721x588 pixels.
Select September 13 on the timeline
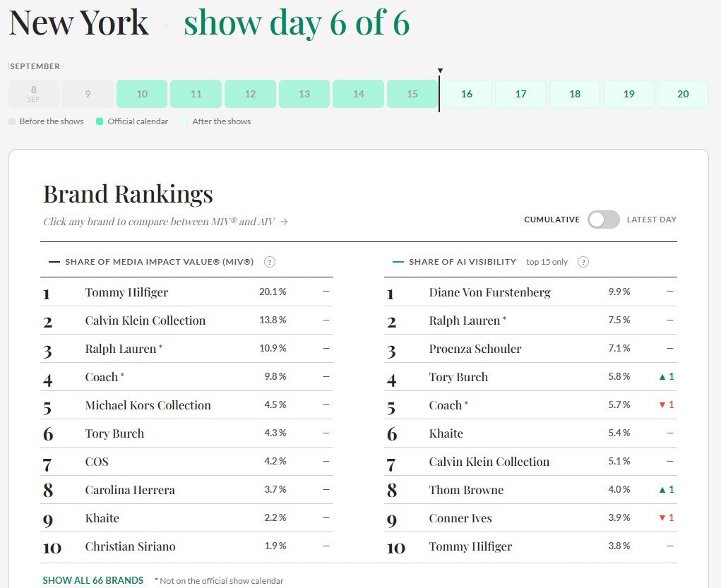304,94
